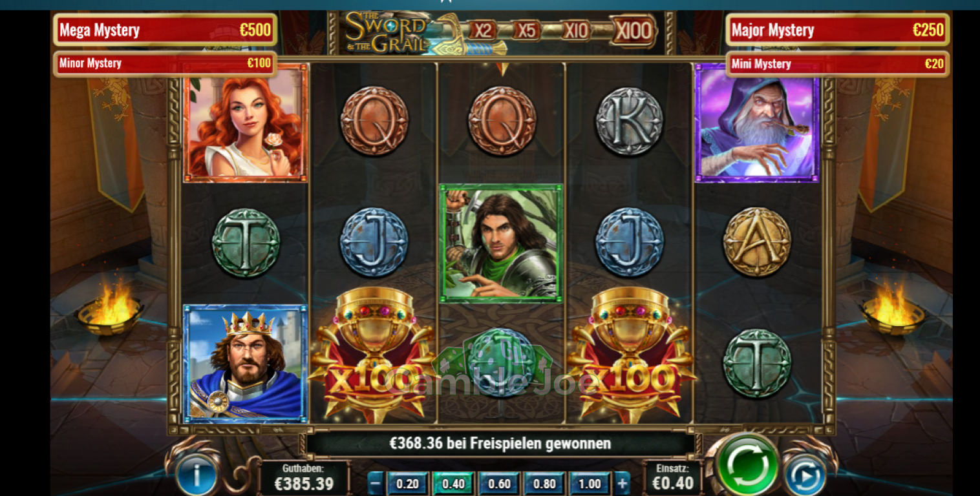Increase bet with the plus button
This screenshot has height=496, width=980.
coord(622,483)
